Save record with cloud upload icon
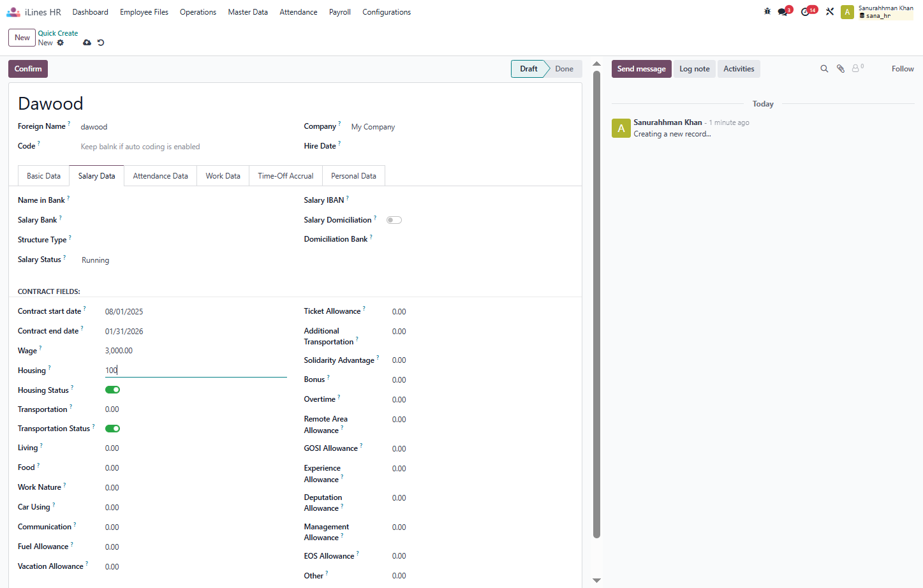Viewport: 923px width, 588px height. tap(87, 43)
